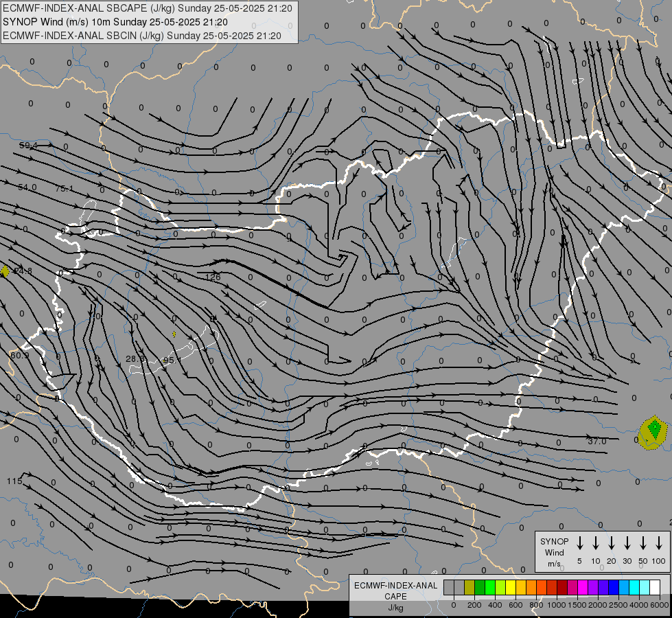
Task: Click the 'SYNOP' label in the wind legend
Action: tap(554, 541)
